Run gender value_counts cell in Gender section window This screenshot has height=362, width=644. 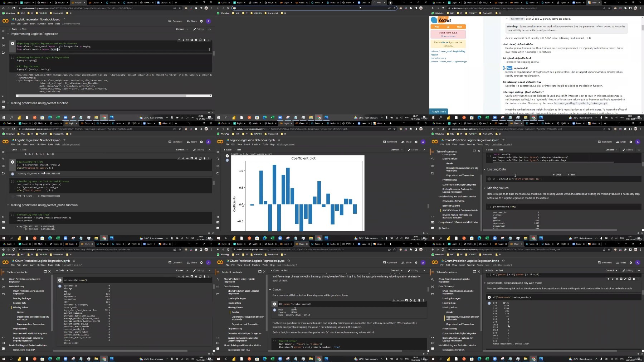tap(274, 304)
